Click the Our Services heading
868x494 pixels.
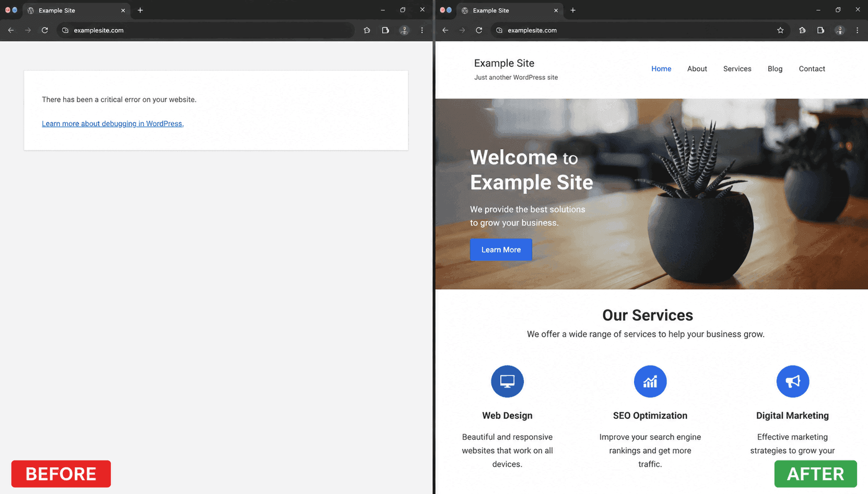(x=648, y=315)
